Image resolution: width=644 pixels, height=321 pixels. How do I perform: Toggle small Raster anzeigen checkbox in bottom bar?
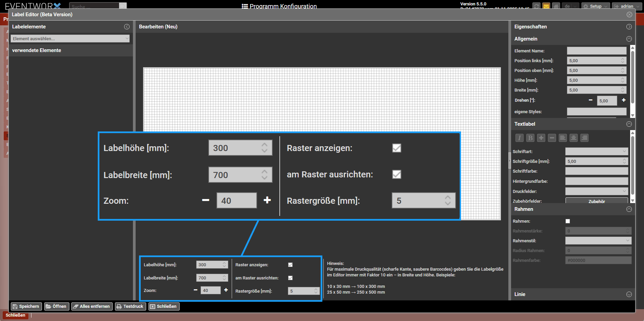pos(290,265)
